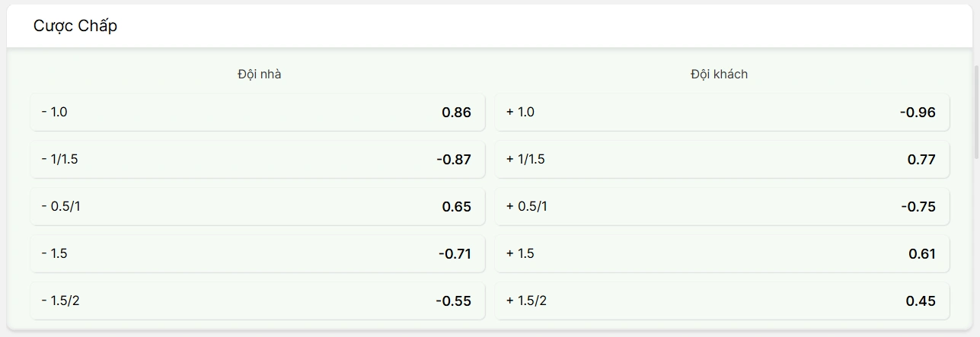The height and width of the screenshot is (337, 980).
Task: Select away +1.5/2 odds of 0.45
Action: pyautogui.click(x=723, y=300)
